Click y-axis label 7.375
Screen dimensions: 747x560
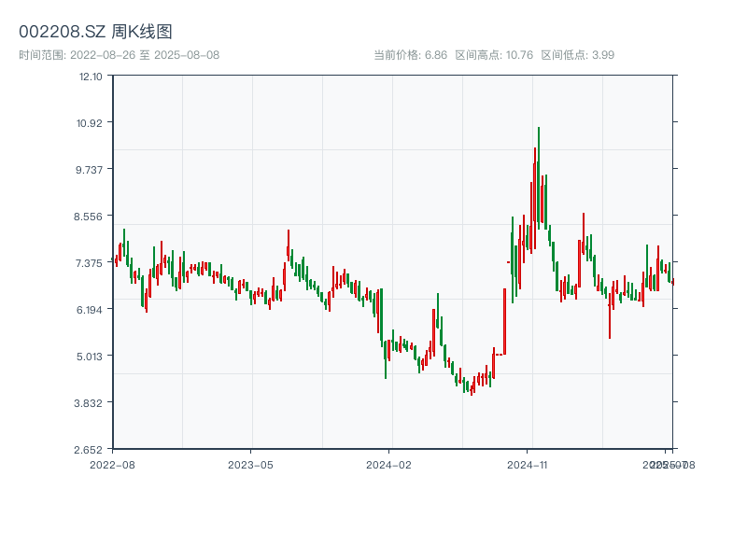click(x=89, y=263)
